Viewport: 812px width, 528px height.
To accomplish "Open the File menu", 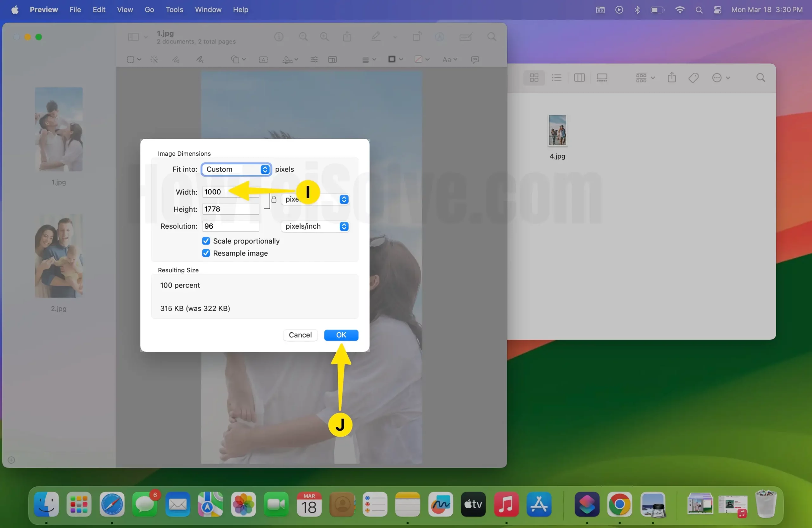I will coord(75,10).
